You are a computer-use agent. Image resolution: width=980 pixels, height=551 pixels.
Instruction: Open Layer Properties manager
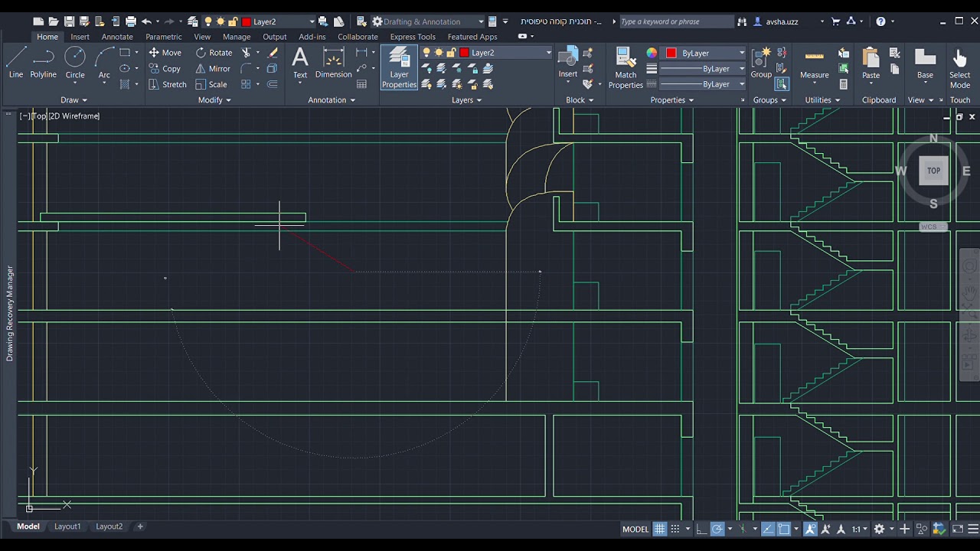(399, 67)
